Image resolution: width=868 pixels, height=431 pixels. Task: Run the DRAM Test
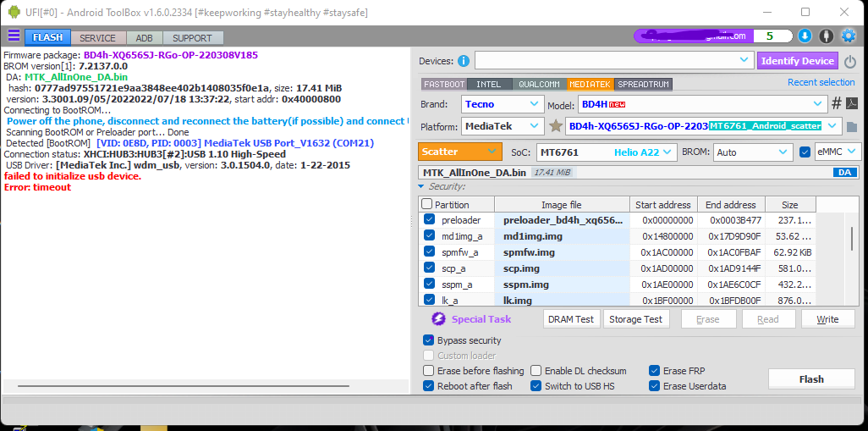coord(571,319)
